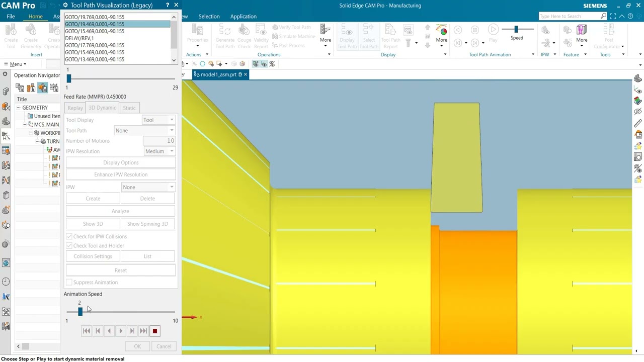Click the top part icon on right bar
This screenshot has height=362, width=644.
pos(637,79)
